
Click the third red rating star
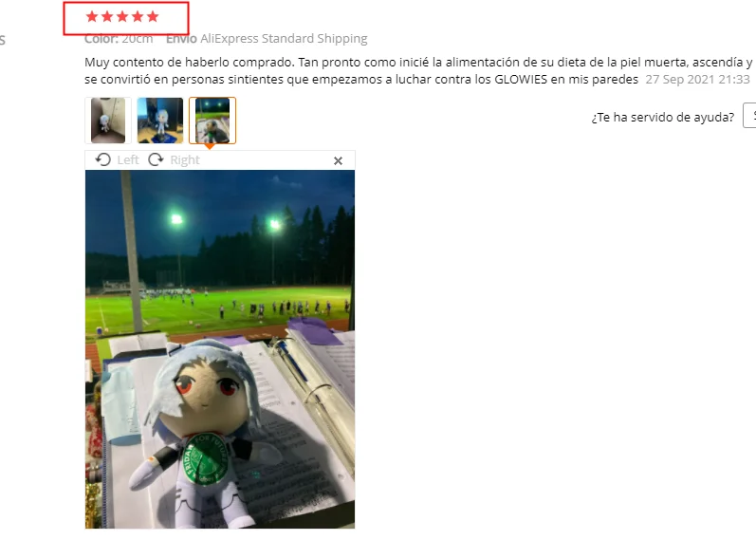[122, 17]
